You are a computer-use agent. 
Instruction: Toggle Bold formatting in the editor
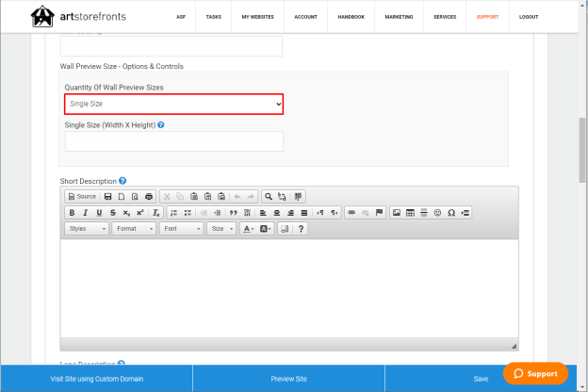click(x=72, y=213)
